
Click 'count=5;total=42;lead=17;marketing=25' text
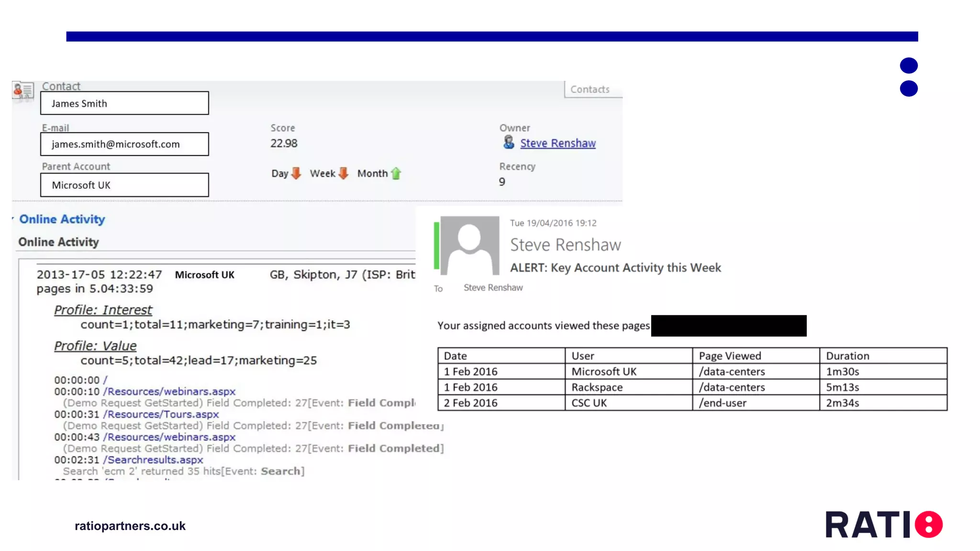pyautogui.click(x=199, y=361)
